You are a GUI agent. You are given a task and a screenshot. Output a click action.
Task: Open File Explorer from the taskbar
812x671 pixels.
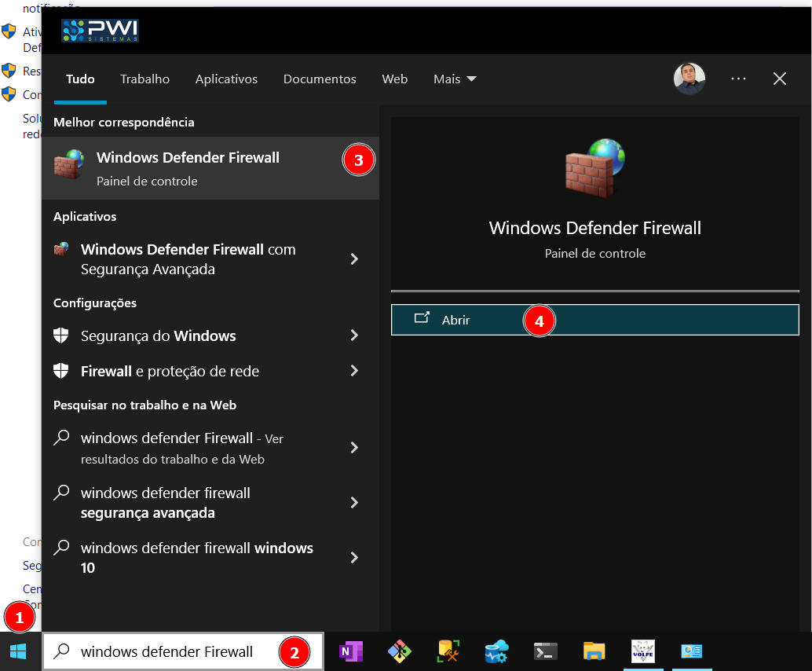point(594,651)
